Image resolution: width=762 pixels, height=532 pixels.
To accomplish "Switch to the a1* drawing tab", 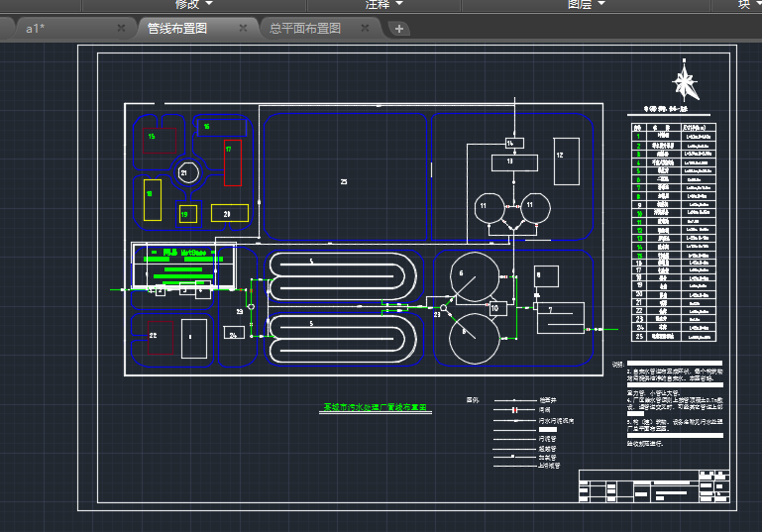I will pos(36,29).
